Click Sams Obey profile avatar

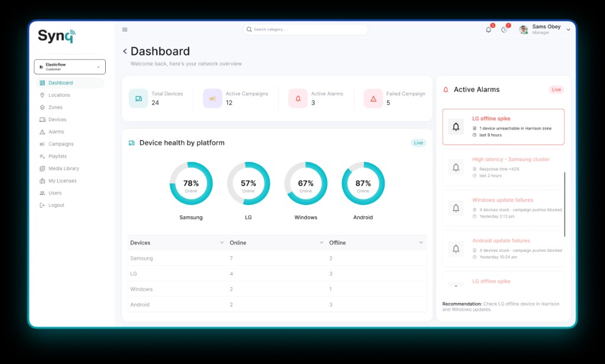click(x=523, y=30)
